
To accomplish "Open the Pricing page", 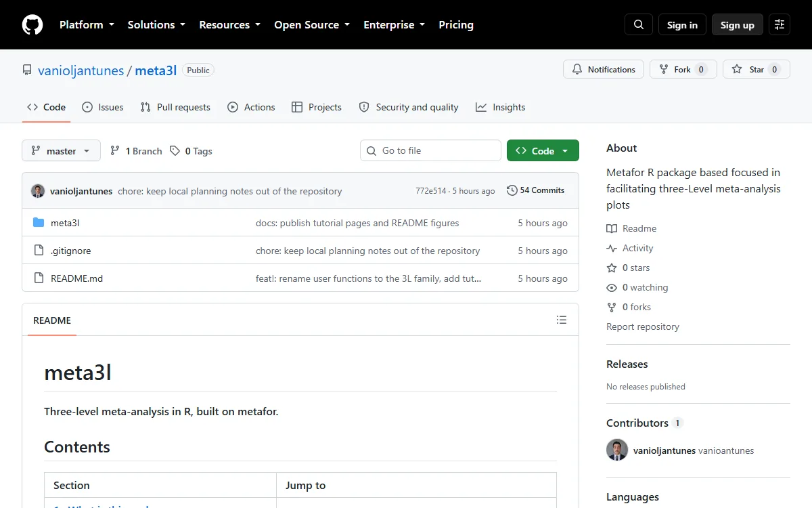I will click(x=456, y=24).
